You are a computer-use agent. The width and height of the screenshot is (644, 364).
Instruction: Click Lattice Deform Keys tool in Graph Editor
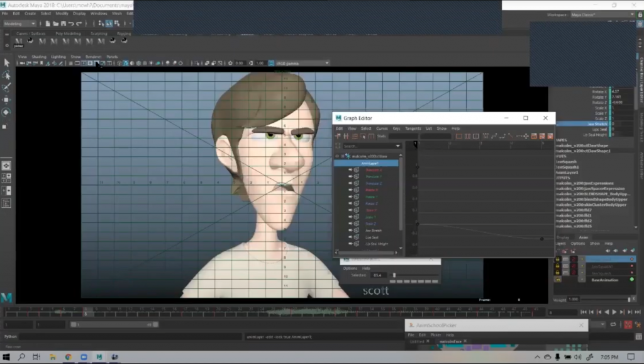coord(355,136)
